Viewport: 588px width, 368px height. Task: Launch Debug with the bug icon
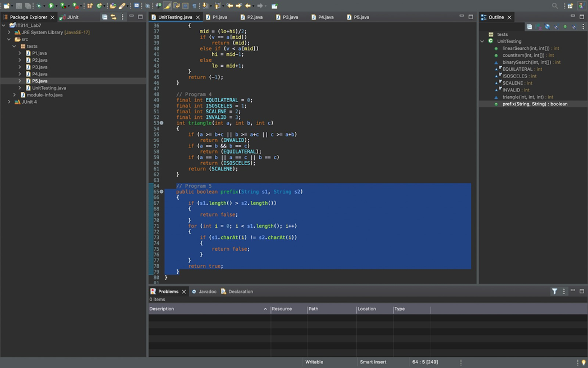click(x=39, y=6)
